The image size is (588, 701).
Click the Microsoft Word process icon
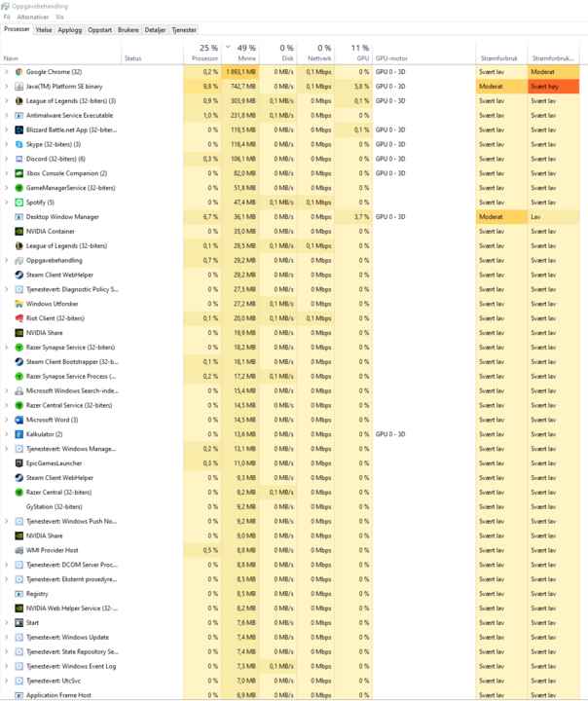point(18,420)
